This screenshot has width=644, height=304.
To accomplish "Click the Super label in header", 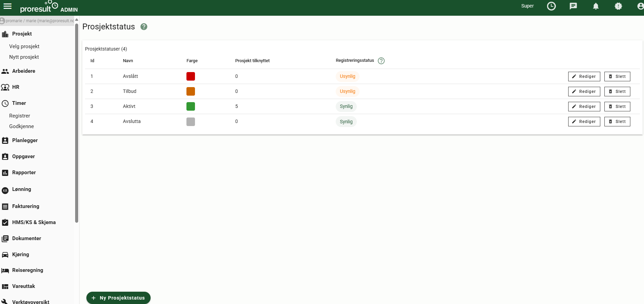I will [527, 6].
